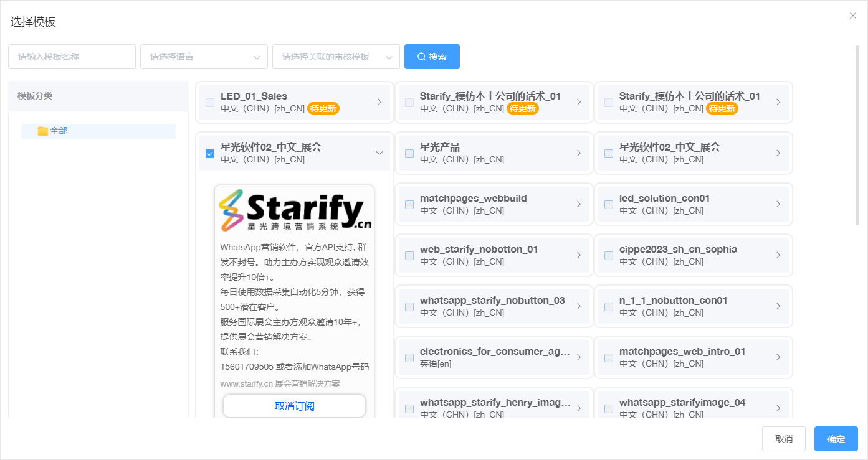Viewport: 868px width, 460px height.
Task: Click the www.starify.cn 展会营销解决方案 footer text
Action: pyautogui.click(x=280, y=383)
